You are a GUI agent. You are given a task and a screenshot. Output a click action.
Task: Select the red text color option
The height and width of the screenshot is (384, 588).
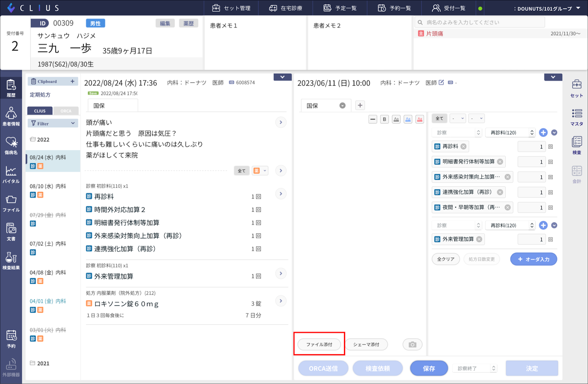tap(419, 119)
